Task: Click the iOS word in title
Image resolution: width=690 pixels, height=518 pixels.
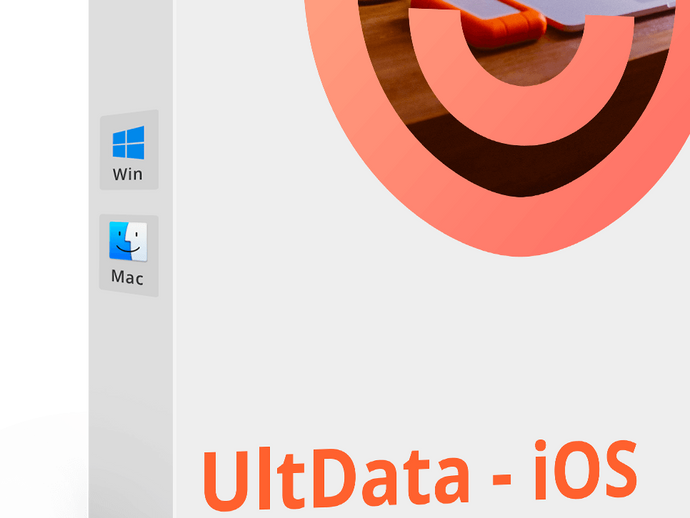Action: pos(586,470)
